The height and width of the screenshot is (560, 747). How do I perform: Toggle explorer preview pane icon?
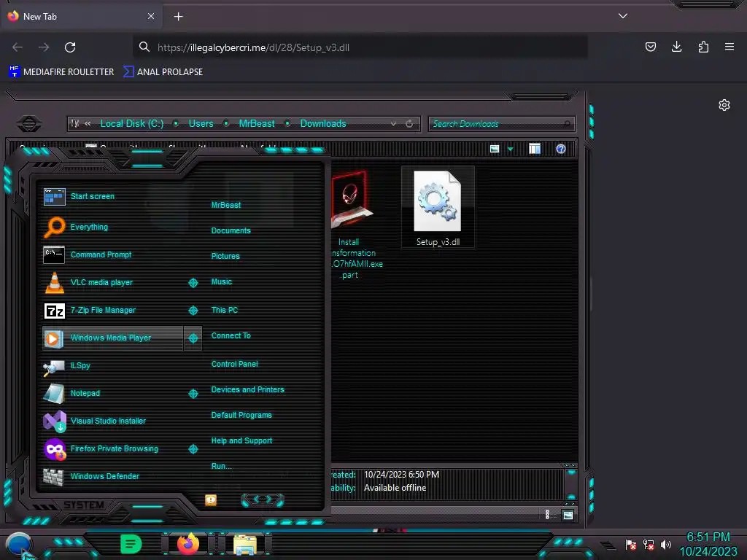[535, 149]
